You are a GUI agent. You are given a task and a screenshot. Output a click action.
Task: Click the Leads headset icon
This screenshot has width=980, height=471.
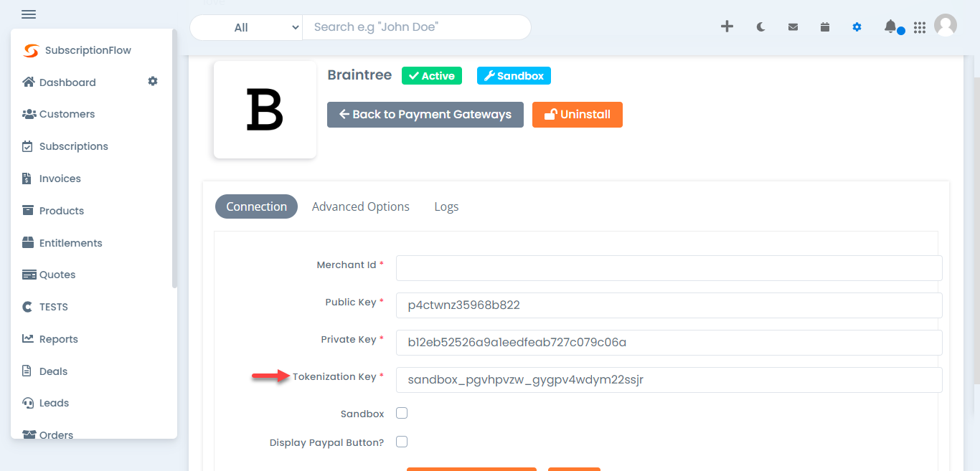point(28,403)
